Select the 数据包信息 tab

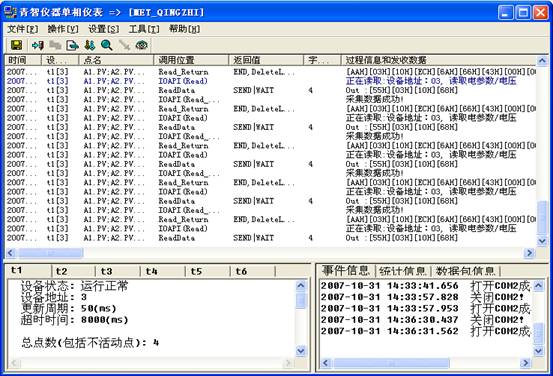coord(466,271)
